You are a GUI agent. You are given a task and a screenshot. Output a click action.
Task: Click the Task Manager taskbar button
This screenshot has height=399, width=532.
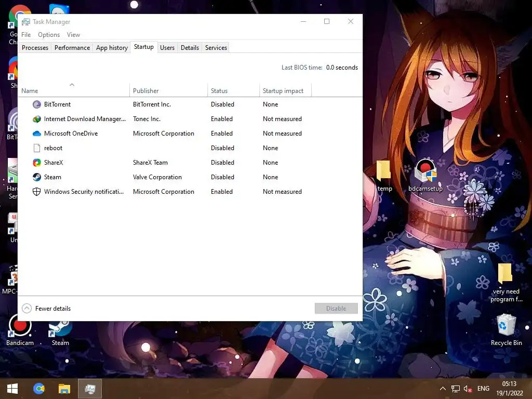coord(90,389)
